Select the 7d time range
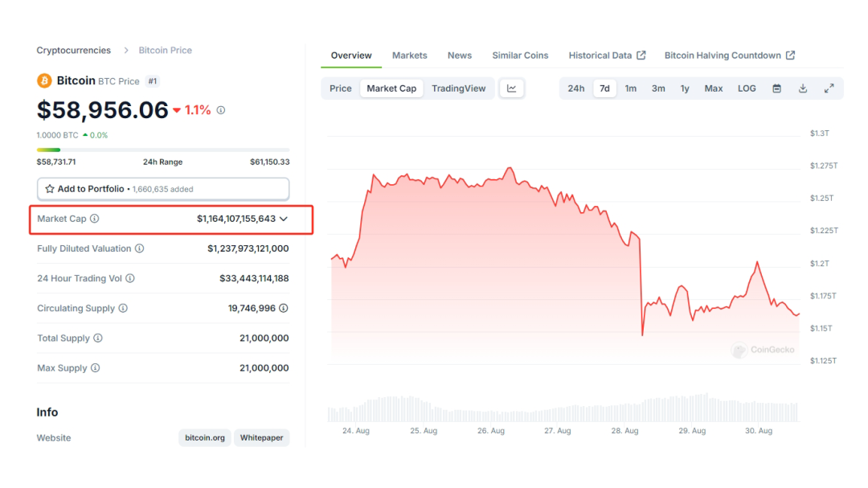The height and width of the screenshot is (488, 868). [x=604, y=88]
